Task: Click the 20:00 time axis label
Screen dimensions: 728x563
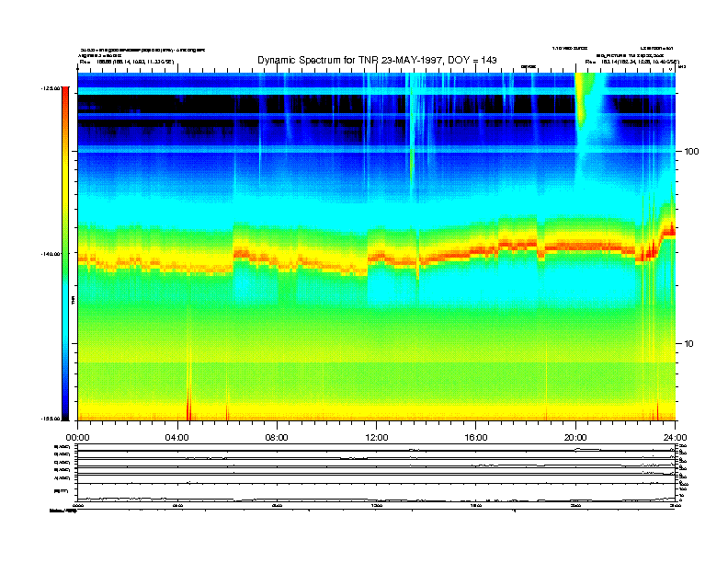Action: (x=575, y=438)
